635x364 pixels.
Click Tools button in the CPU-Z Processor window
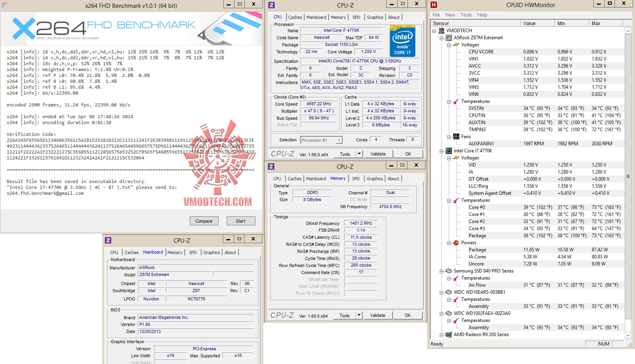tap(345, 154)
